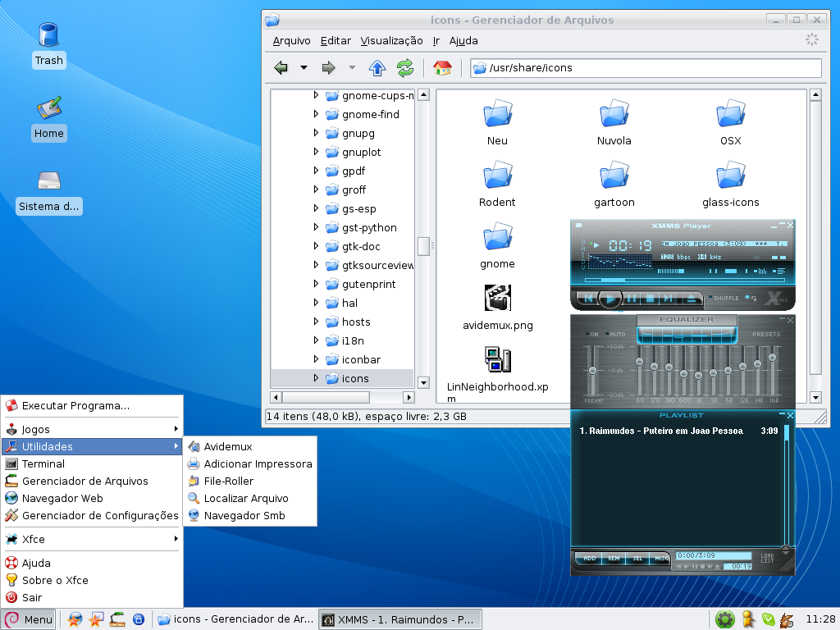Screen dimensions: 840x630
Task: Expand the iconbar tree folder
Action: pyautogui.click(x=316, y=359)
